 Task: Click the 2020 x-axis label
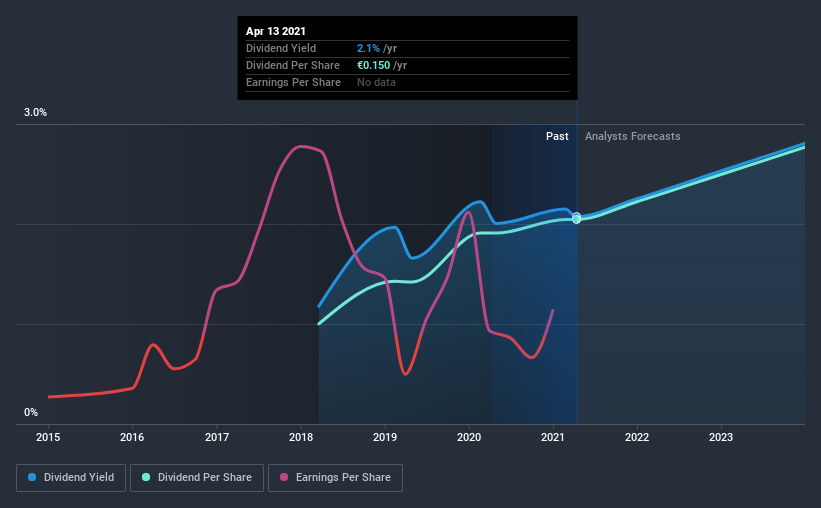pyautogui.click(x=469, y=437)
